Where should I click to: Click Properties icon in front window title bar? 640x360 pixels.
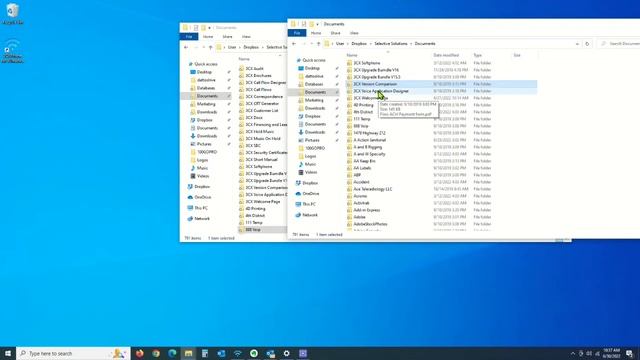tap(303, 24)
